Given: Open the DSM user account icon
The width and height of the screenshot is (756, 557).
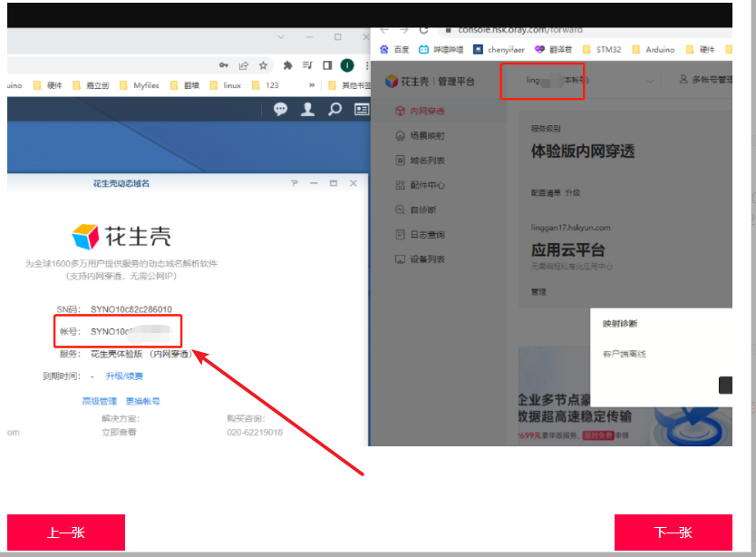Looking at the screenshot, I should [x=307, y=110].
